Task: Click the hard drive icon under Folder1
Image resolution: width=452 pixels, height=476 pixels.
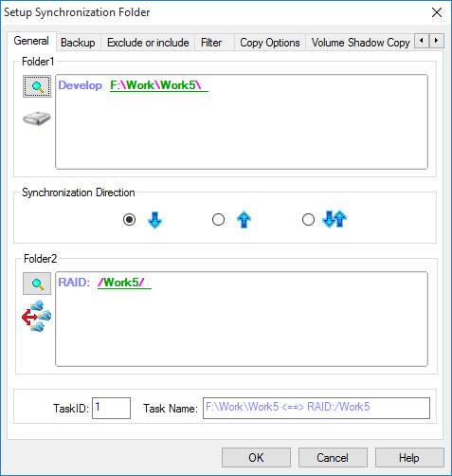Action: click(x=37, y=119)
